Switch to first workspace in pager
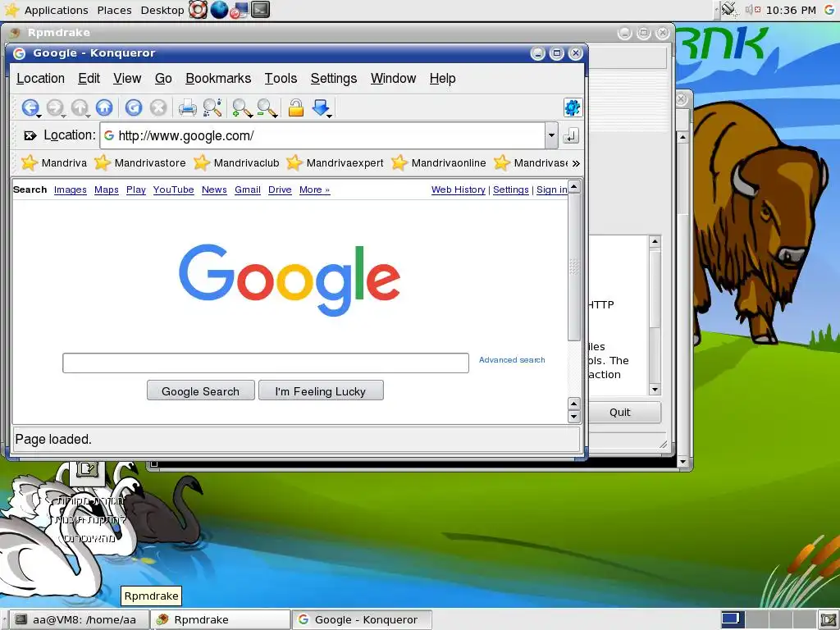This screenshot has height=630, width=840. [733, 619]
